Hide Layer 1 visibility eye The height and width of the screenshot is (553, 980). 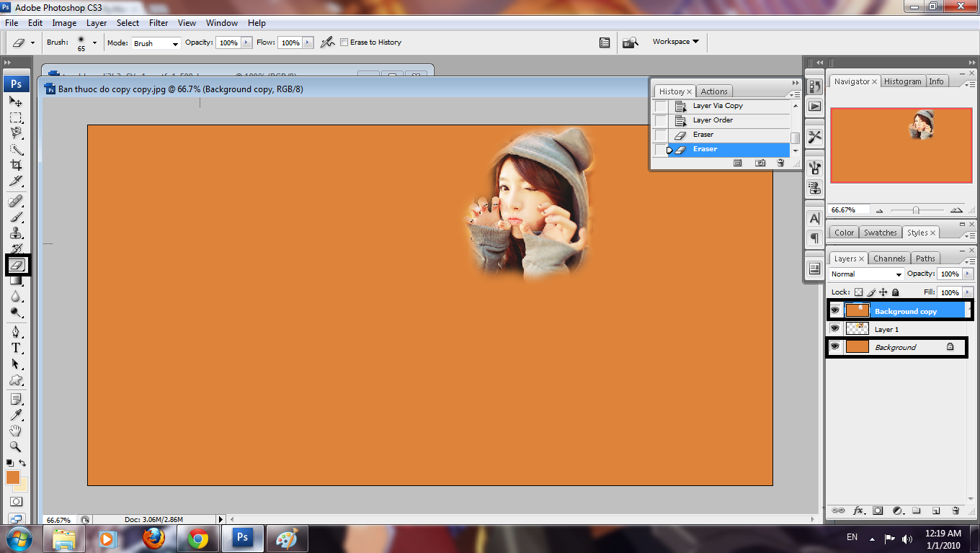point(835,328)
